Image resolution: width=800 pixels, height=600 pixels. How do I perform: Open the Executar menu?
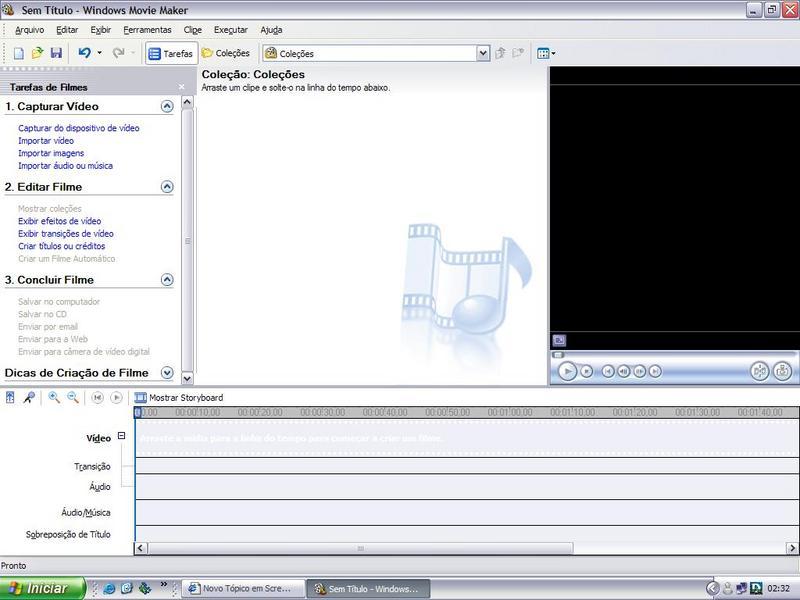(x=231, y=30)
